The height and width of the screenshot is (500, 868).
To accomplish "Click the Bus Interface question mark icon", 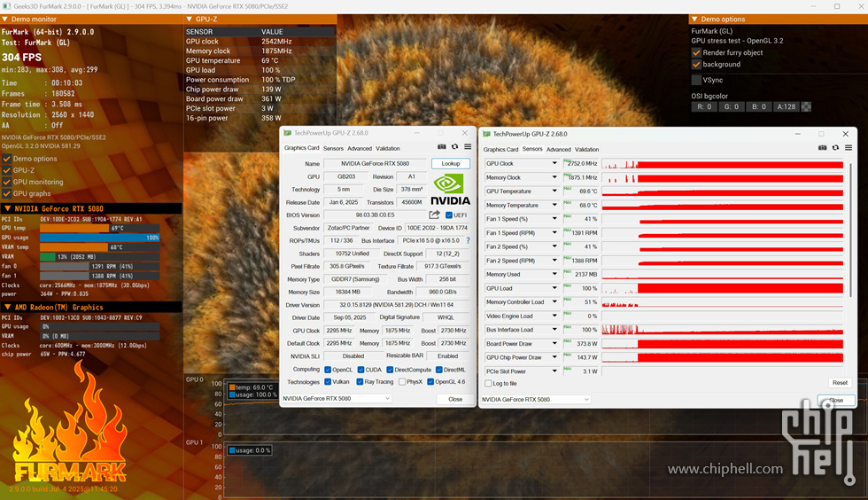I will point(469,240).
